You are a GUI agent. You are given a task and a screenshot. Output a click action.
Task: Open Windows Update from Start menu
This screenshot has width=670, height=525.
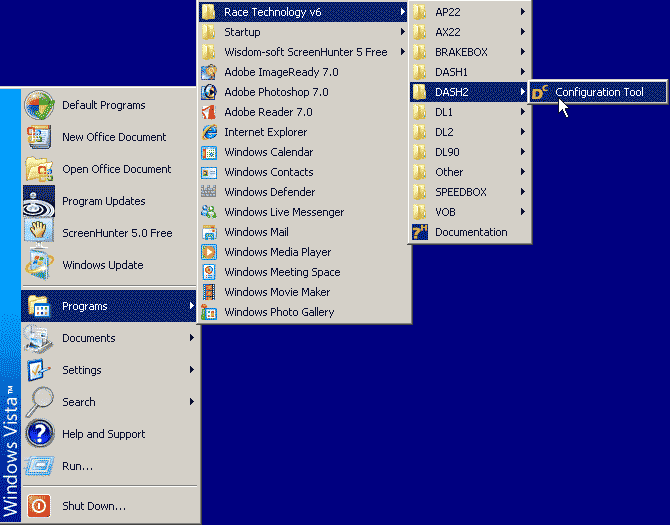pos(102,265)
